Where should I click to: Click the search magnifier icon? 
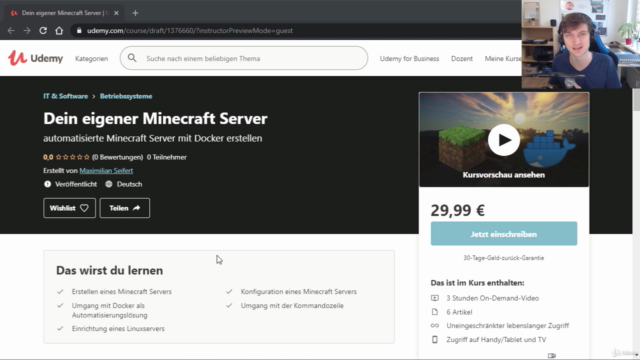pyautogui.click(x=132, y=58)
